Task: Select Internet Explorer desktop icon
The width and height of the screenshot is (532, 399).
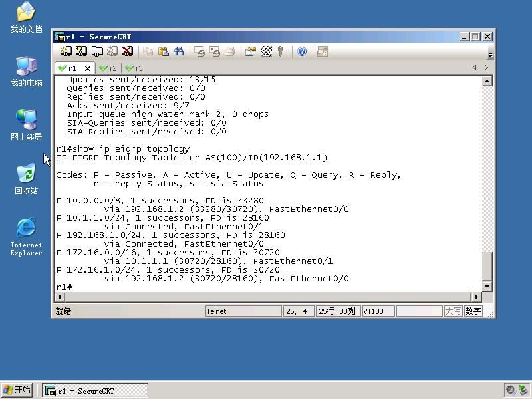Action: click(x=26, y=237)
